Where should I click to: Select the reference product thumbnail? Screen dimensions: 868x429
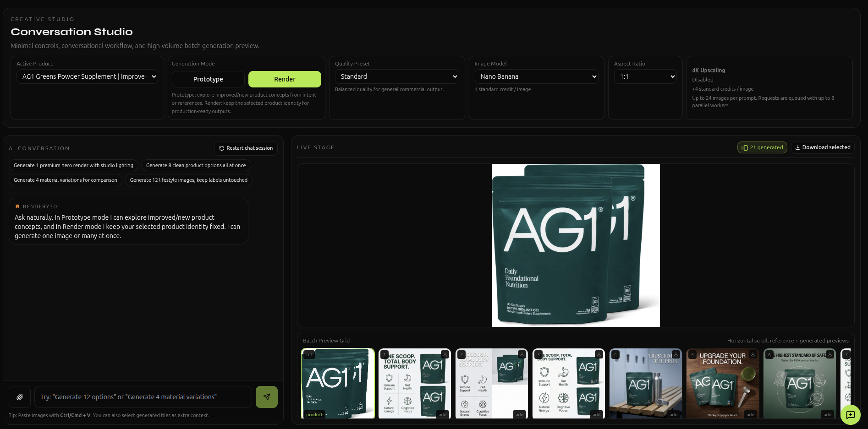click(x=338, y=384)
